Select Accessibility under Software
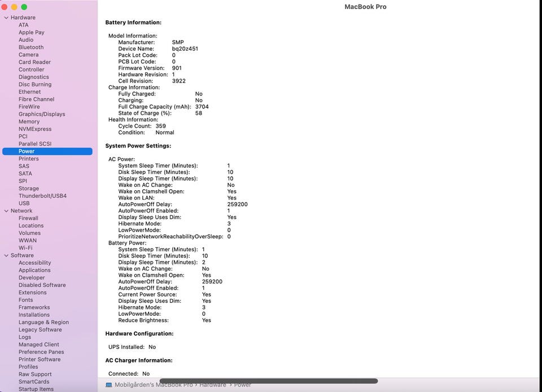542x392 pixels. pos(34,263)
